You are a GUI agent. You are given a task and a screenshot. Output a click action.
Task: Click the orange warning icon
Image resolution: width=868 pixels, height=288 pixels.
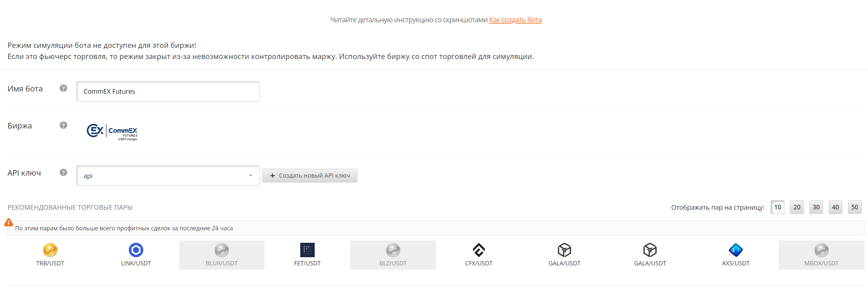point(9,222)
